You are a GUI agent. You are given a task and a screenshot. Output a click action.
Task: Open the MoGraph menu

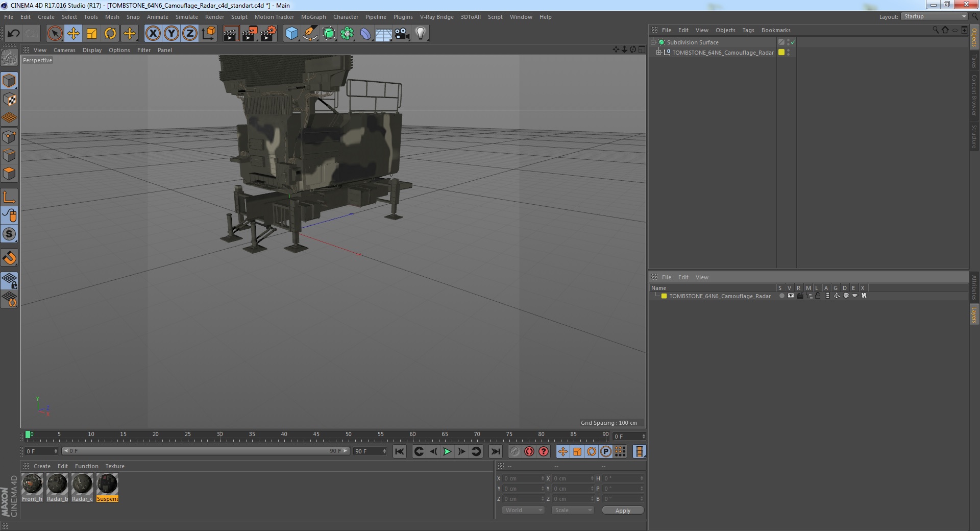(313, 17)
